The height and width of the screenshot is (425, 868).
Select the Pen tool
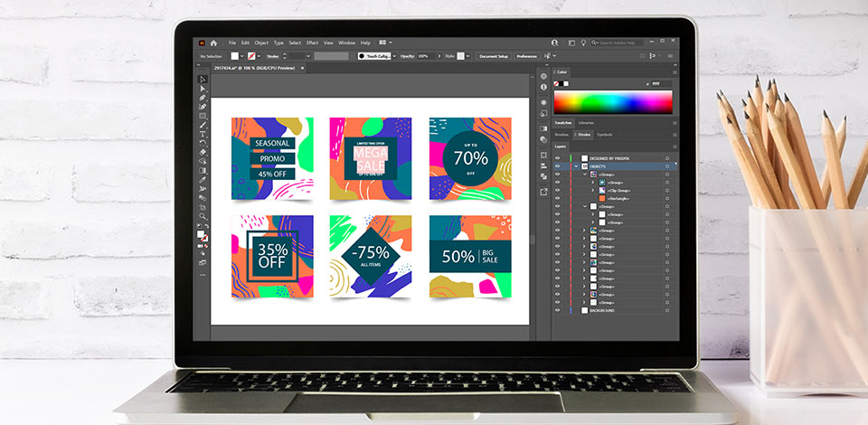[203, 98]
